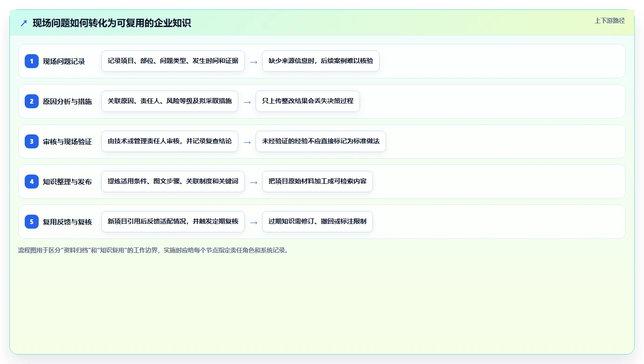Click the box 过期知识需修订、撤回或标注限制

[x=318, y=222]
